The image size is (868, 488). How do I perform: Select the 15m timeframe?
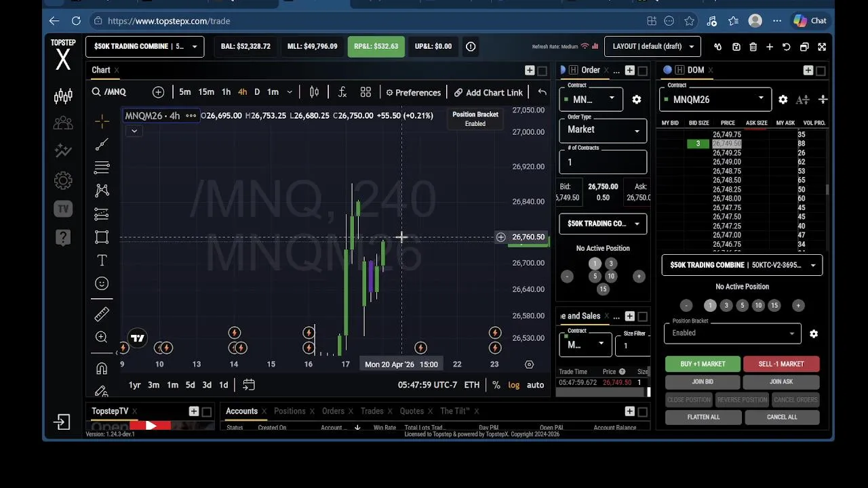pos(206,92)
